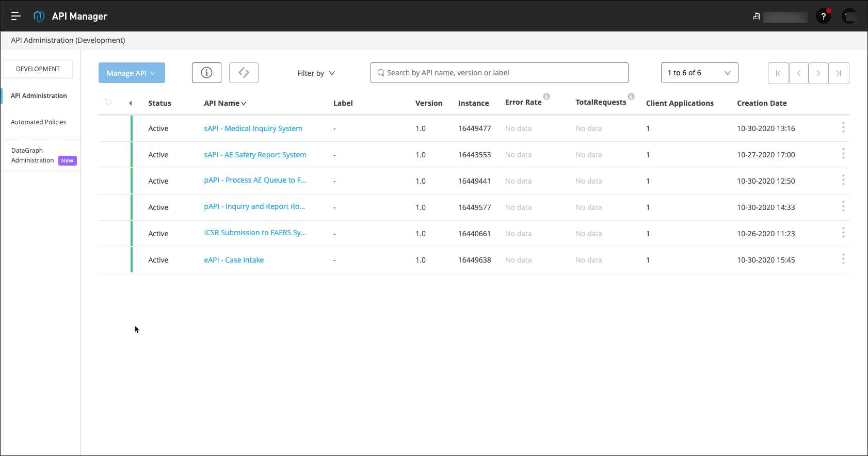Open Automated Policies in the sidebar

tap(39, 122)
